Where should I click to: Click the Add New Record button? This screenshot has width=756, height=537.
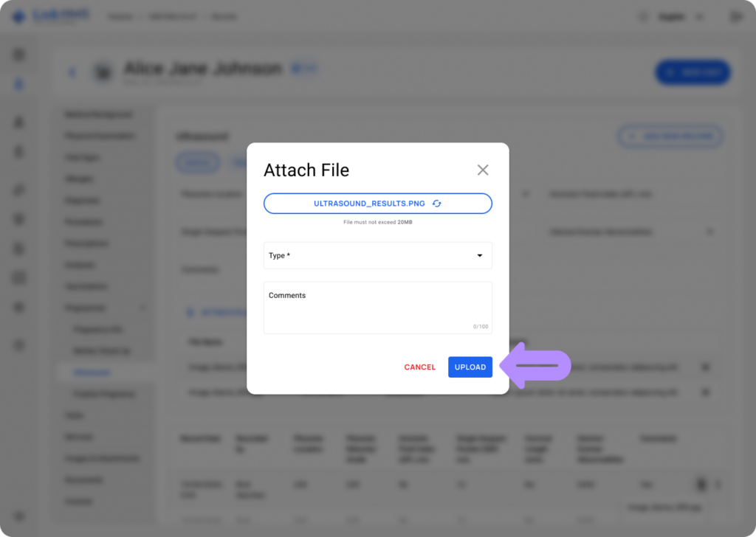pos(670,136)
